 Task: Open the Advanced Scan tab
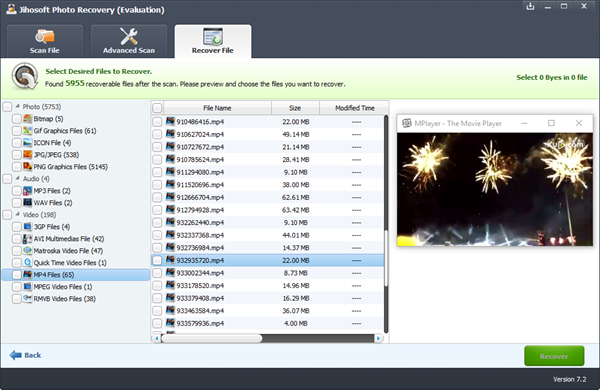[x=129, y=41]
